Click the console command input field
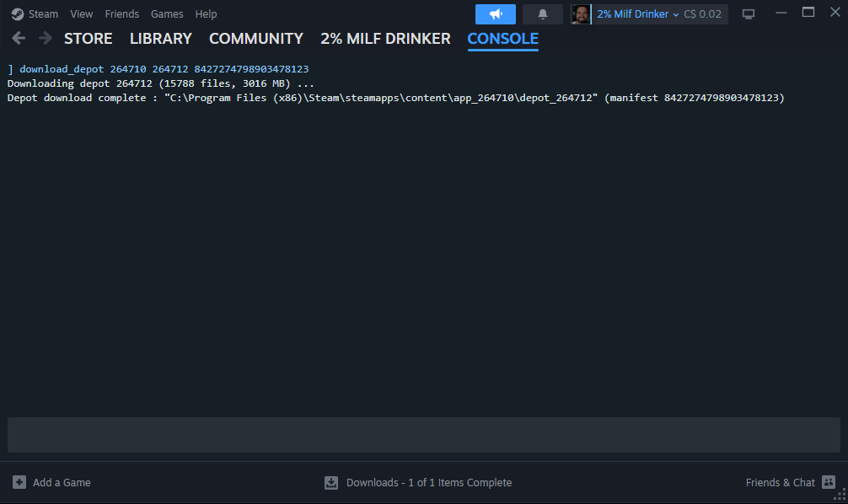 tap(423, 435)
